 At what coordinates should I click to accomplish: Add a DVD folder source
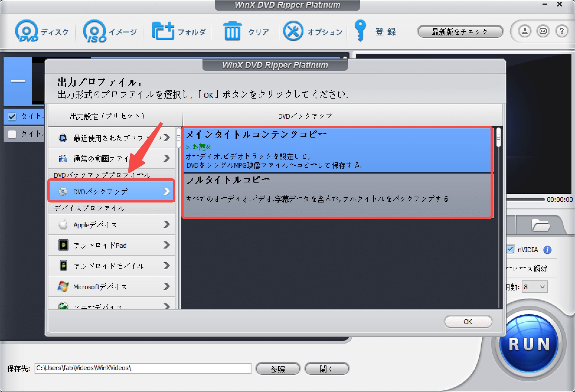point(179,31)
